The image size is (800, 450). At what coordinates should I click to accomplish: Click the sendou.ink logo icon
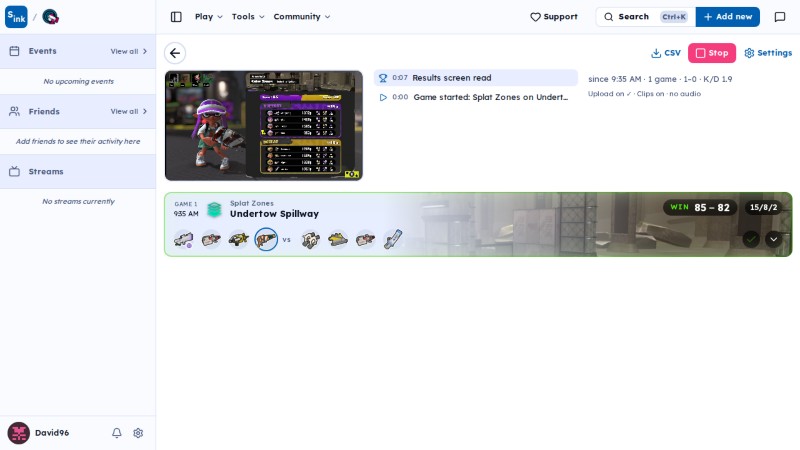point(16,17)
